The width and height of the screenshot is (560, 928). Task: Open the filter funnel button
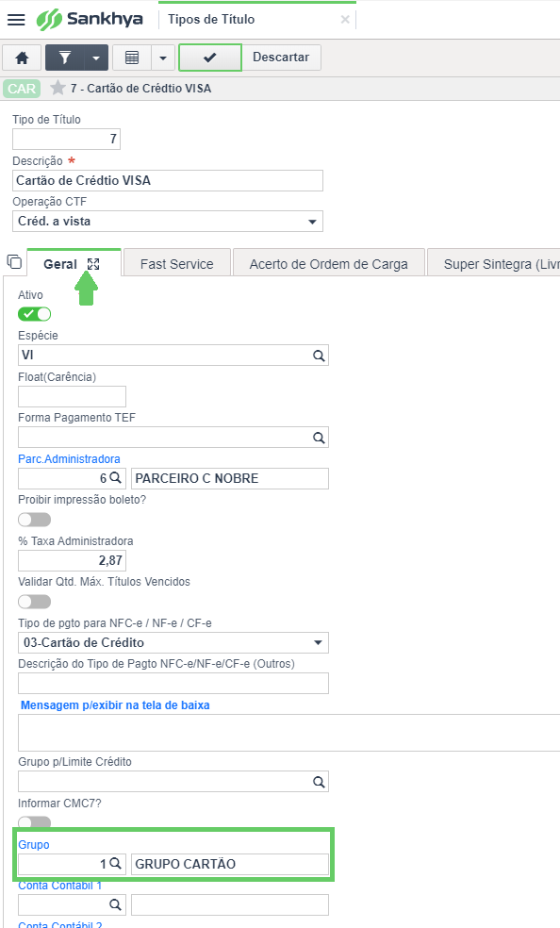point(64,58)
